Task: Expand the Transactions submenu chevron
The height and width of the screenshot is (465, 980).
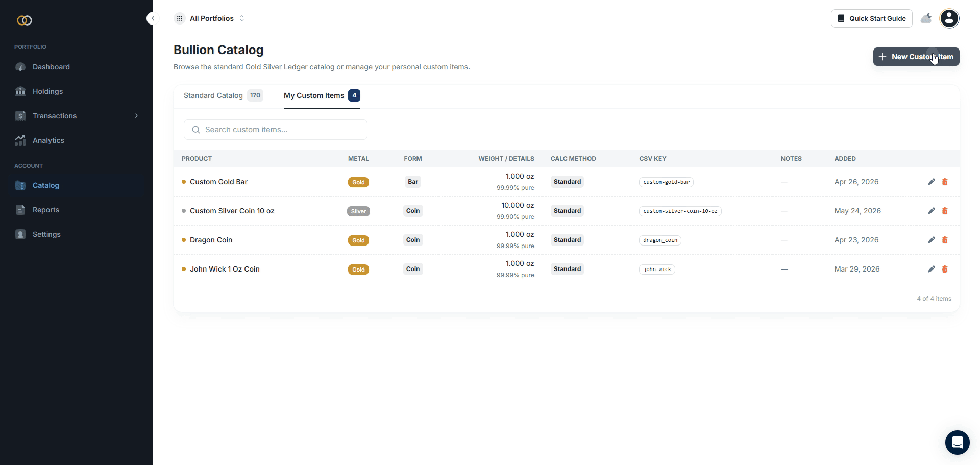Action: tap(136, 116)
